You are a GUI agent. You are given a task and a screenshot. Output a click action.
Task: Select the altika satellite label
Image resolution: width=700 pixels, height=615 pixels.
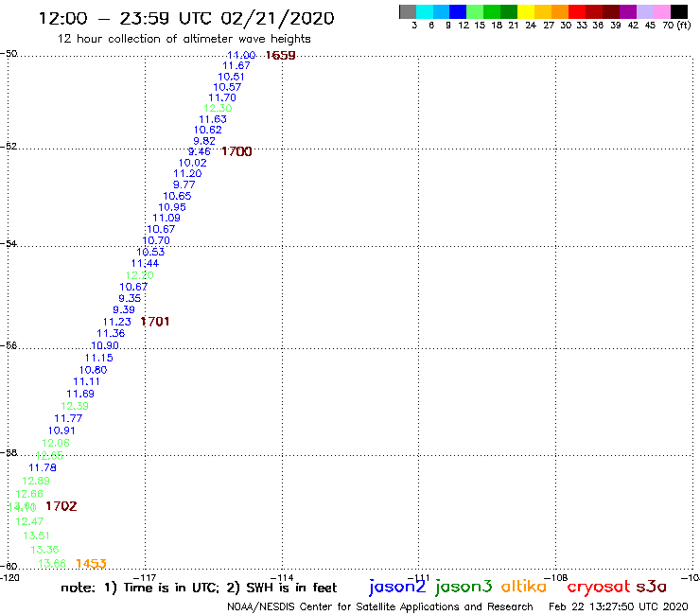[x=524, y=586]
